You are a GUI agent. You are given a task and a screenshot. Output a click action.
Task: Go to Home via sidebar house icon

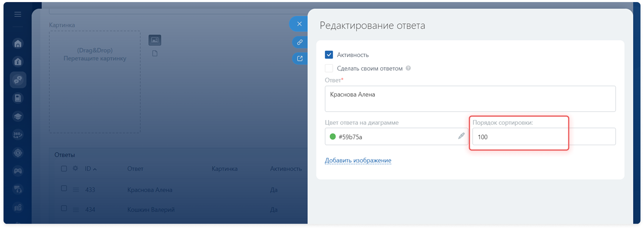[18, 44]
